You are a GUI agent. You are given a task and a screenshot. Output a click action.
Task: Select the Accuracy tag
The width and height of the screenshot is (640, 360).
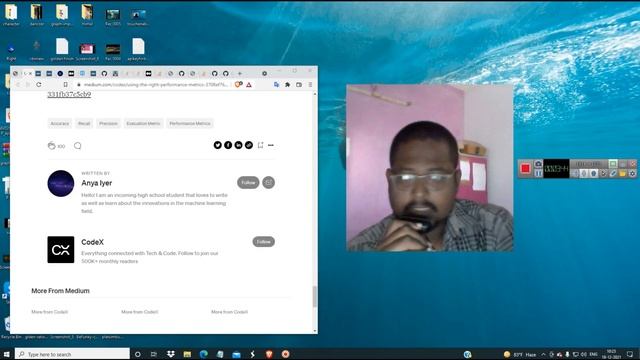tap(60, 123)
